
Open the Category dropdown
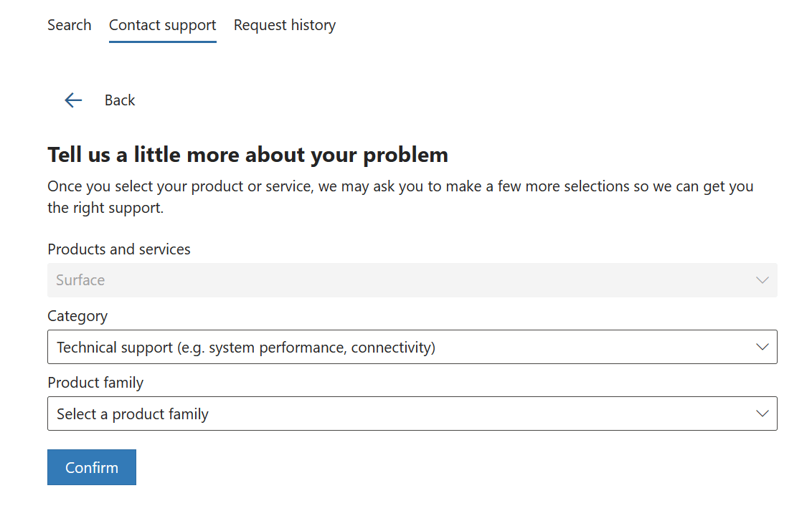tap(412, 347)
